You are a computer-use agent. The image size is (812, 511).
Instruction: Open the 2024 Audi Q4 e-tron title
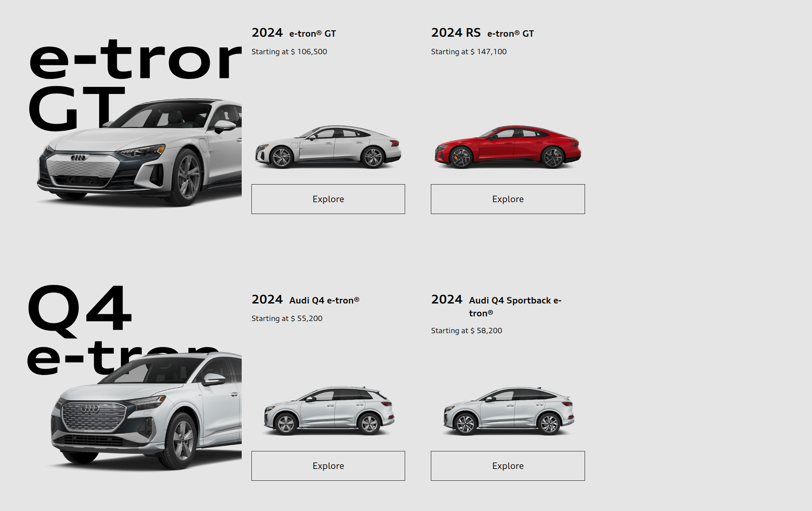(x=305, y=300)
